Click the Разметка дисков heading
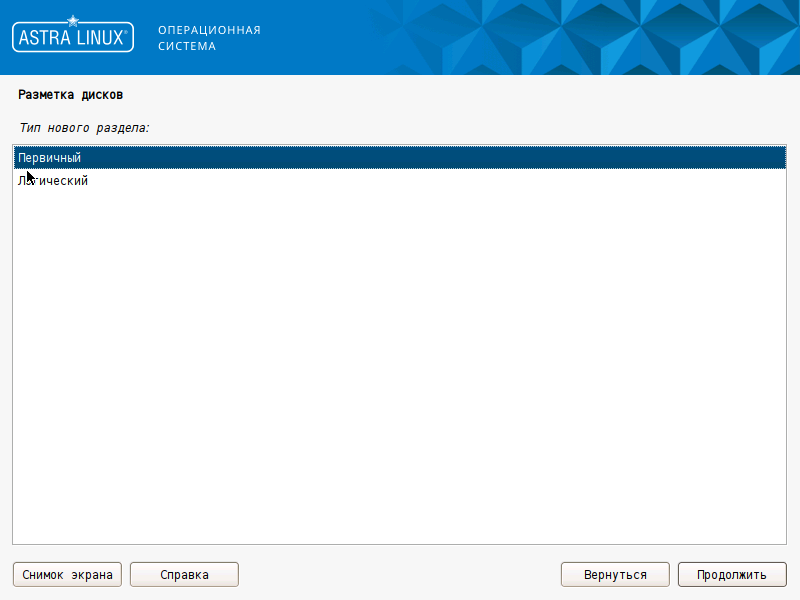The height and width of the screenshot is (600, 800). (x=70, y=95)
